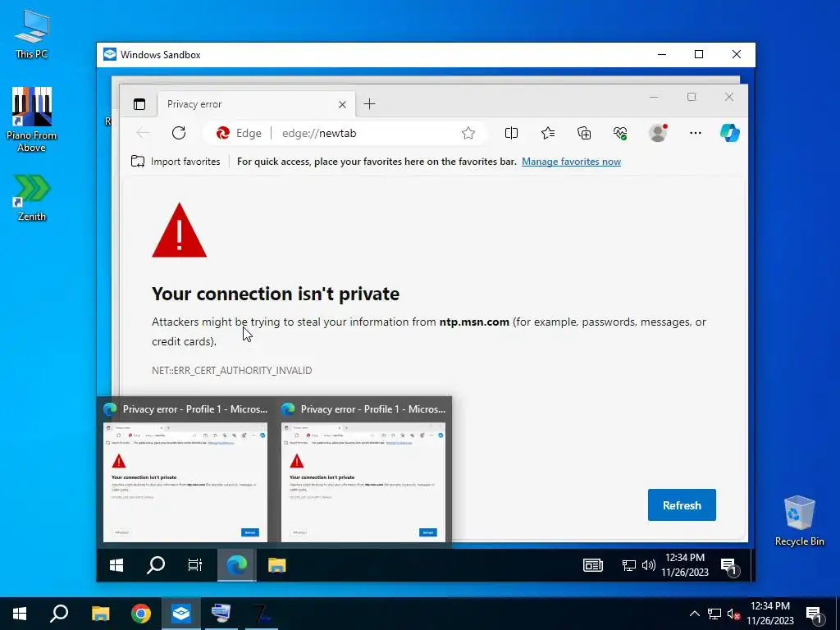The width and height of the screenshot is (840, 630).
Task: Click the red warning triangle icon
Action: 180,231
